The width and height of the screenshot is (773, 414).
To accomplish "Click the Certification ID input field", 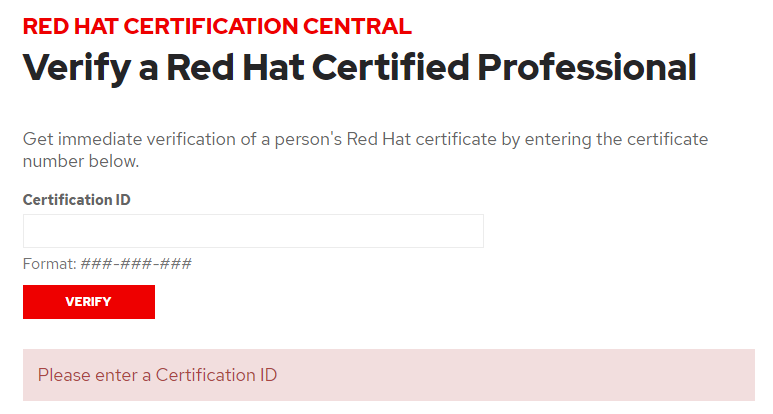I will [x=253, y=231].
